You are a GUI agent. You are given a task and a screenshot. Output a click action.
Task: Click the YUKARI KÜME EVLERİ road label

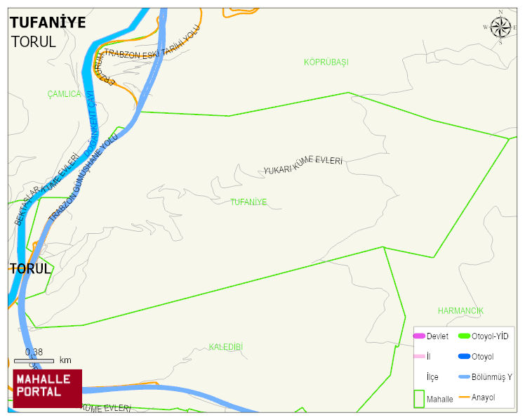click(303, 166)
